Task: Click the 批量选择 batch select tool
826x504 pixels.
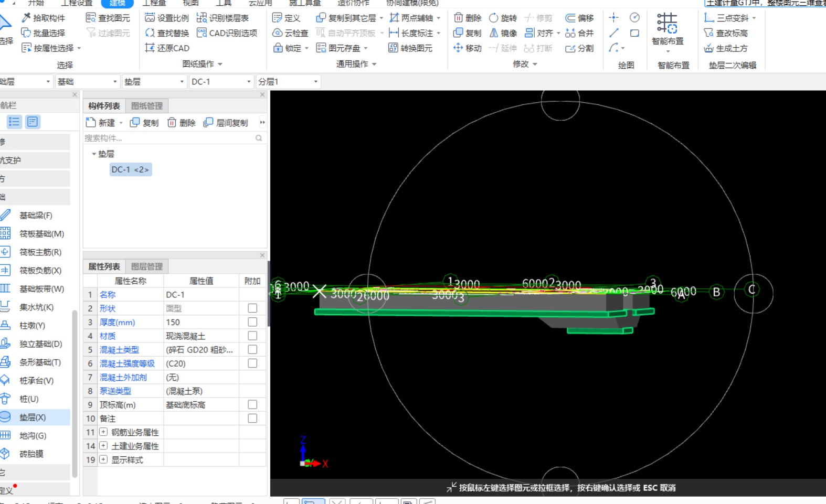Action: (x=43, y=33)
